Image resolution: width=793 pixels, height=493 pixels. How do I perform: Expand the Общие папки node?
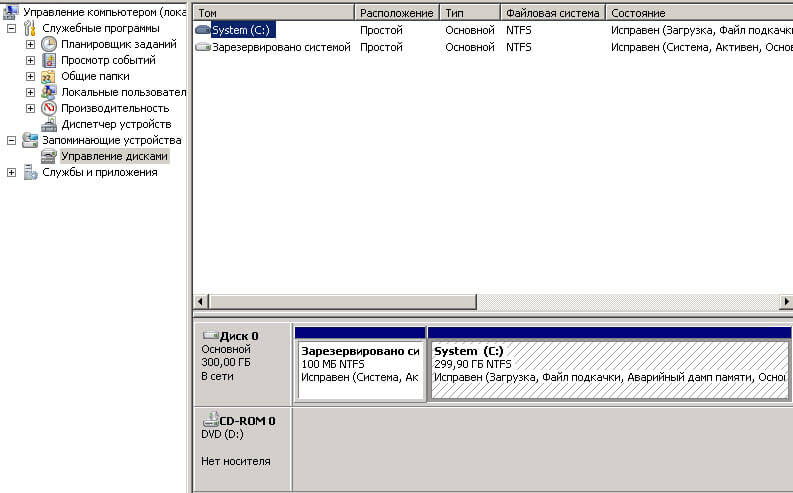(30, 77)
